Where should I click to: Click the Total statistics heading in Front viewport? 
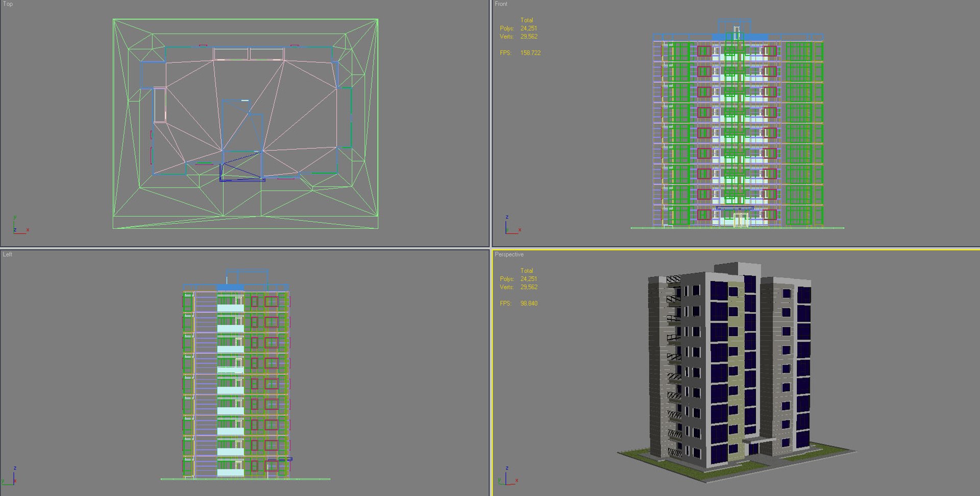coord(527,20)
